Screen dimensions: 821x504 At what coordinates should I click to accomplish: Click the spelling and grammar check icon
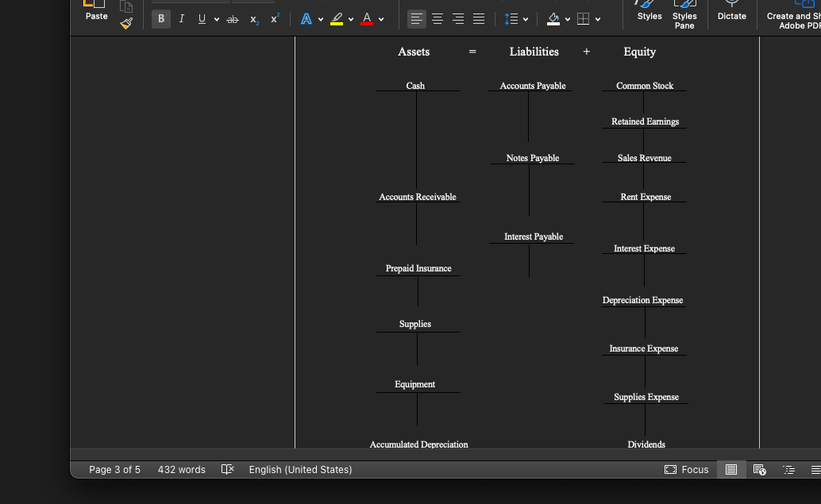coord(227,469)
